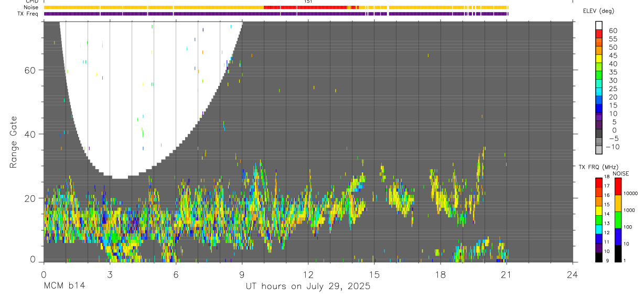
Task: Click the "Noise" row label at top
Action: [x=31, y=7]
